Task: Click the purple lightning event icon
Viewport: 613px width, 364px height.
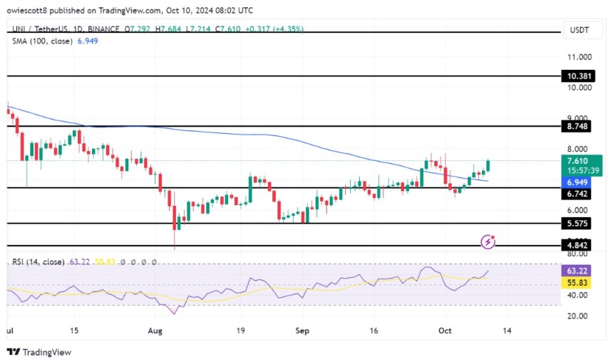Action: [x=488, y=241]
